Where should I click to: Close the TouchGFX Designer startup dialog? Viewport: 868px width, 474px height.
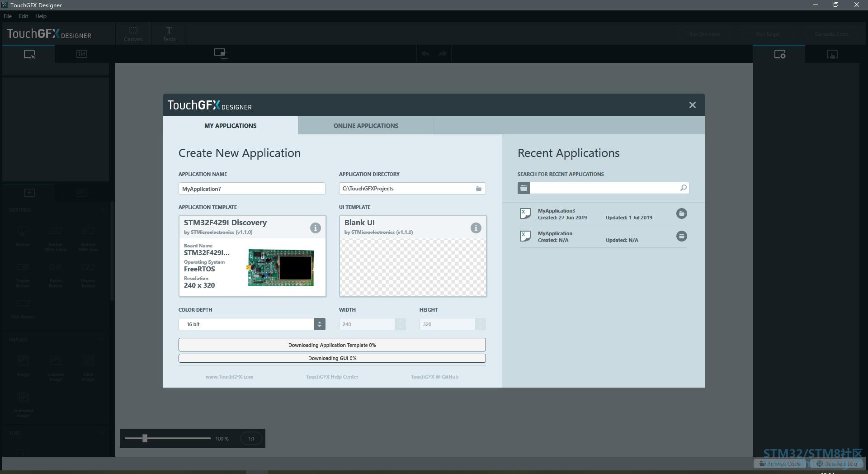pos(692,105)
